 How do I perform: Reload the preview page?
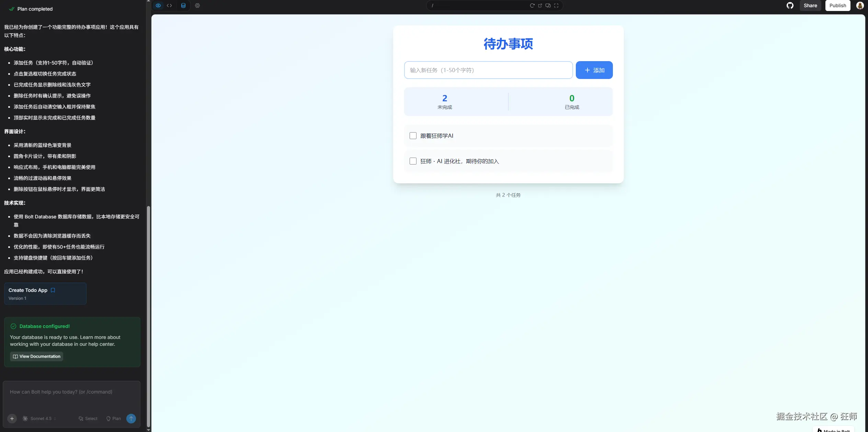532,5
